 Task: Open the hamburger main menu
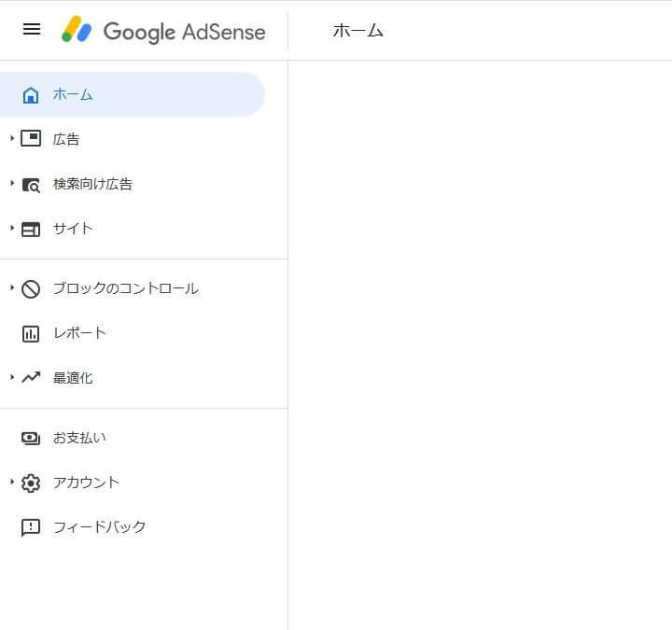point(32,29)
